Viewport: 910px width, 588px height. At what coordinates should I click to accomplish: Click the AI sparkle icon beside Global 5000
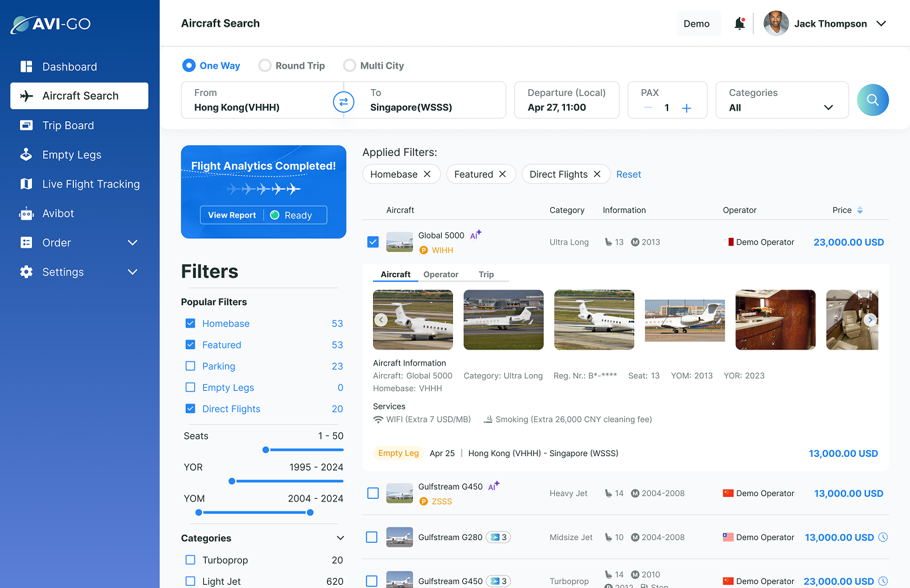point(476,234)
